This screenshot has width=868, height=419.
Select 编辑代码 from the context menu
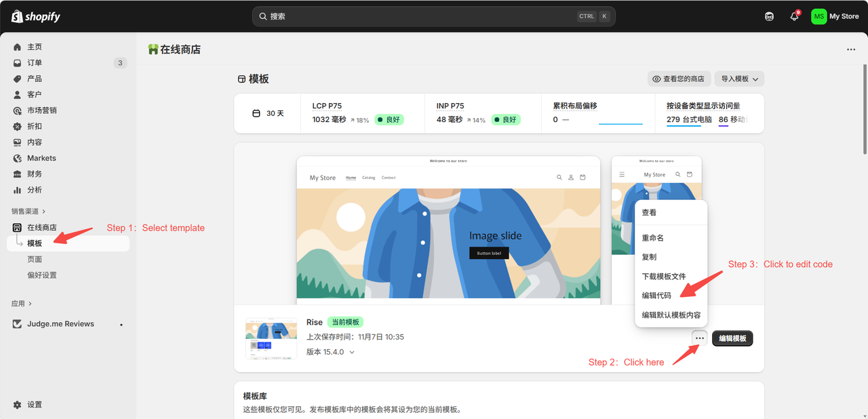pos(656,296)
